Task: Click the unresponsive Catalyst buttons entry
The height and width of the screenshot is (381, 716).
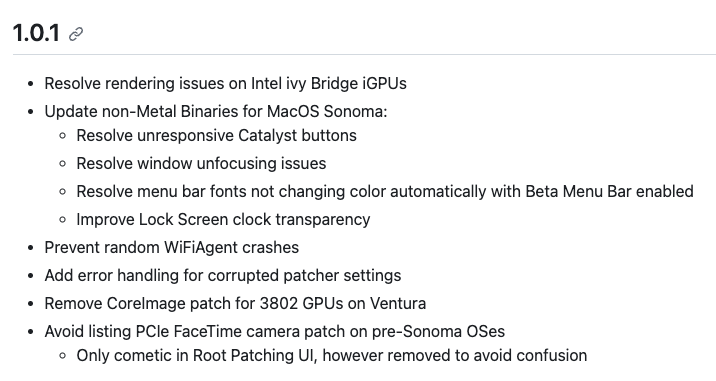Action: point(216,136)
